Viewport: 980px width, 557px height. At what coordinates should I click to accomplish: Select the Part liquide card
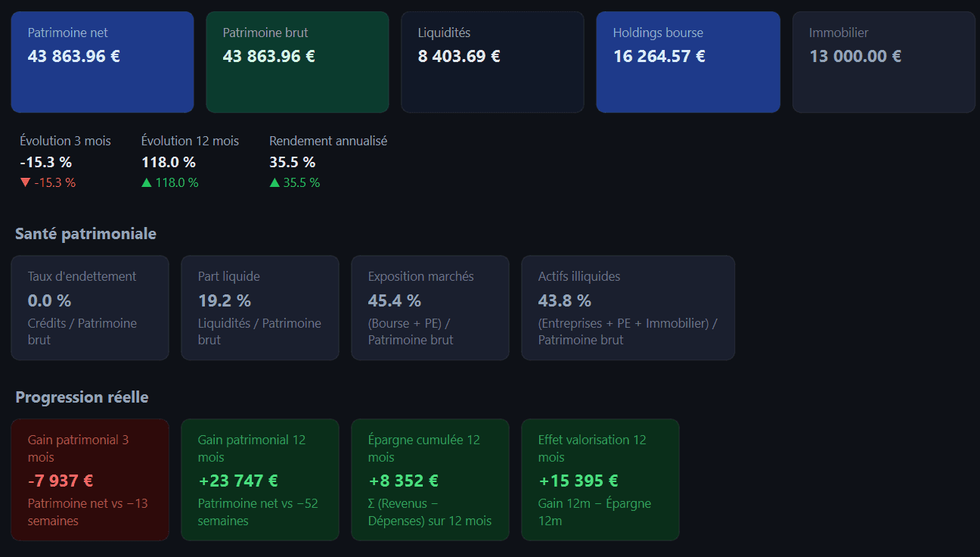[x=260, y=307]
